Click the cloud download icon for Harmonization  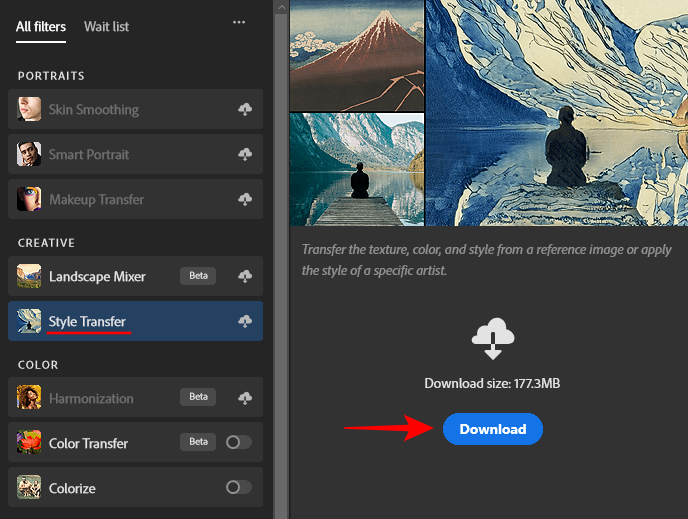245,398
